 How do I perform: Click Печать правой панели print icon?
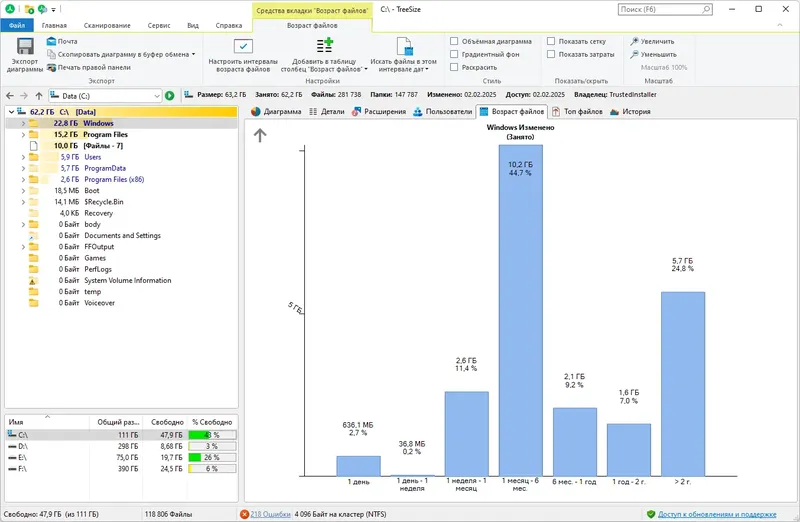click(x=51, y=67)
